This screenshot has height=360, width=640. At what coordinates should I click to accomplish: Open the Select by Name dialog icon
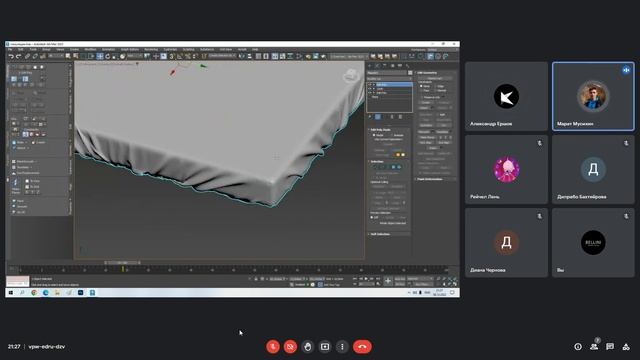click(76, 56)
